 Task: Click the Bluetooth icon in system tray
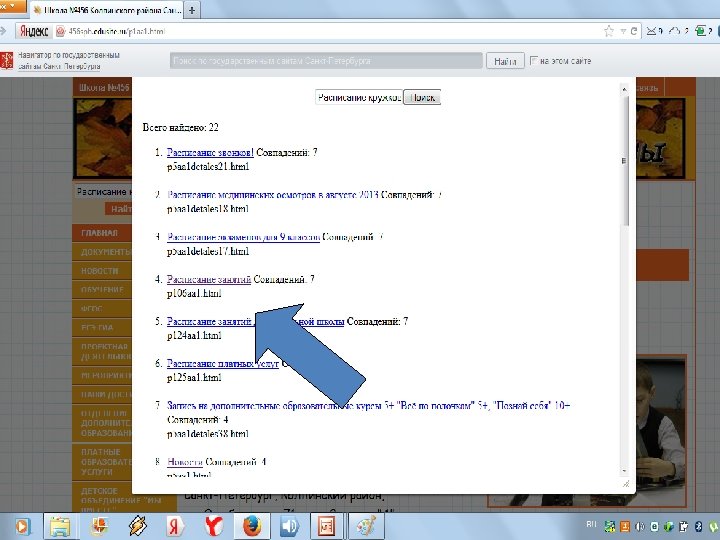coord(699,526)
